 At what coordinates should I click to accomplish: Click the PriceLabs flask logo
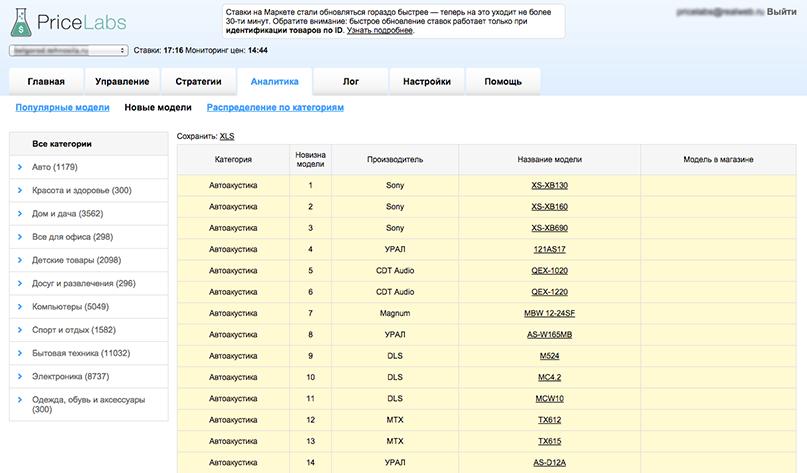[21, 22]
